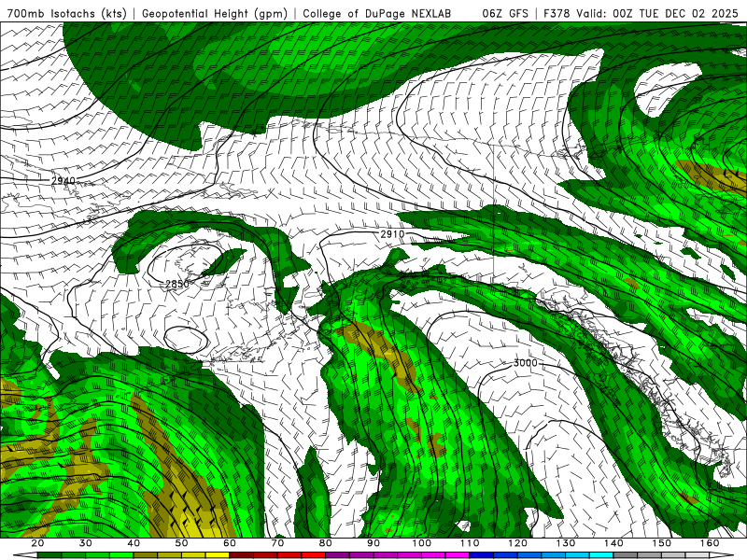The image size is (747, 560).
Task: Click the 'College of DuPage NEXLAB' label
Action: 377,13
